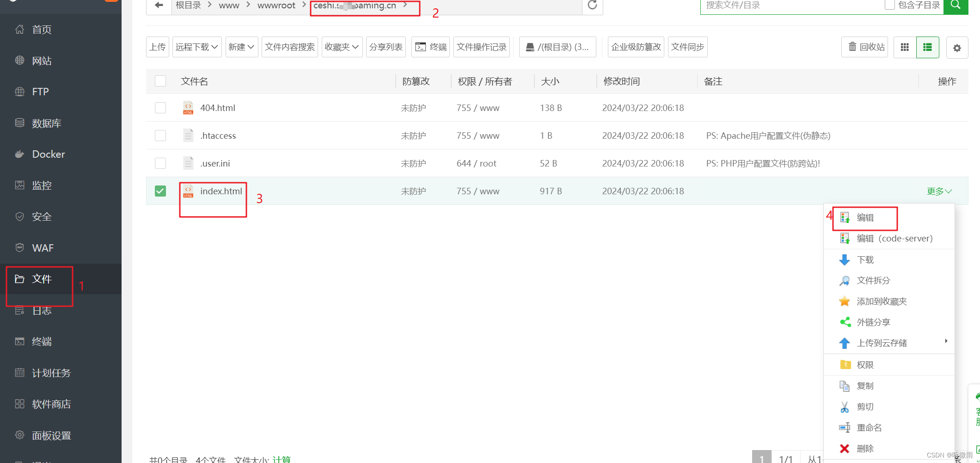This screenshot has width=980, height=463.
Task: Open 文件同步
Action: click(x=687, y=47)
